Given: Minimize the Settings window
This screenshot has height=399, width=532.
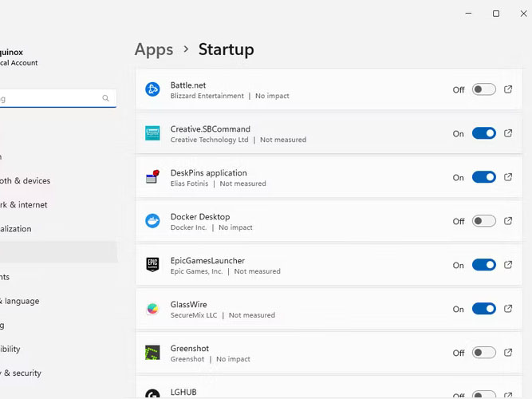Looking at the screenshot, I should coord(468,14).
